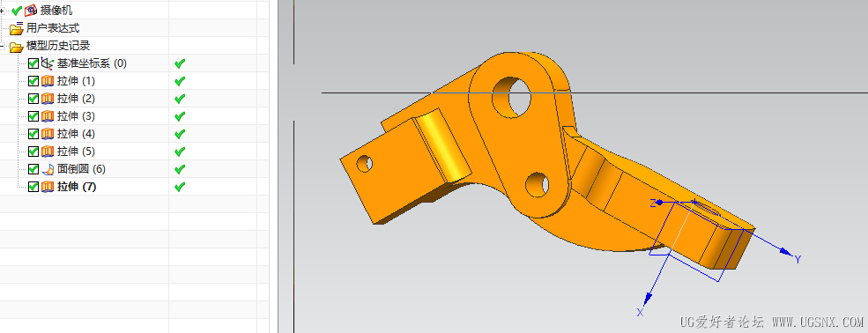Click the green status check for 基准坐标系 (0)
Image resolution: width=868 pixels, height=333 pixels.
180,63
